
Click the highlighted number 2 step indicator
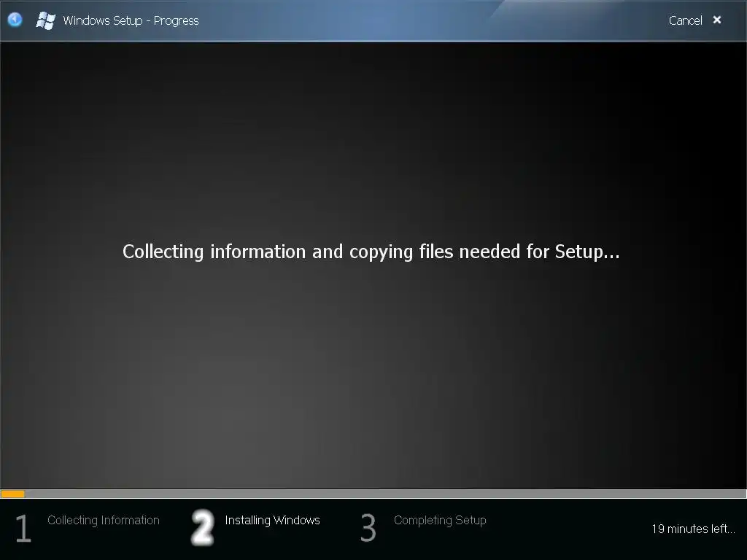point(203,527)
